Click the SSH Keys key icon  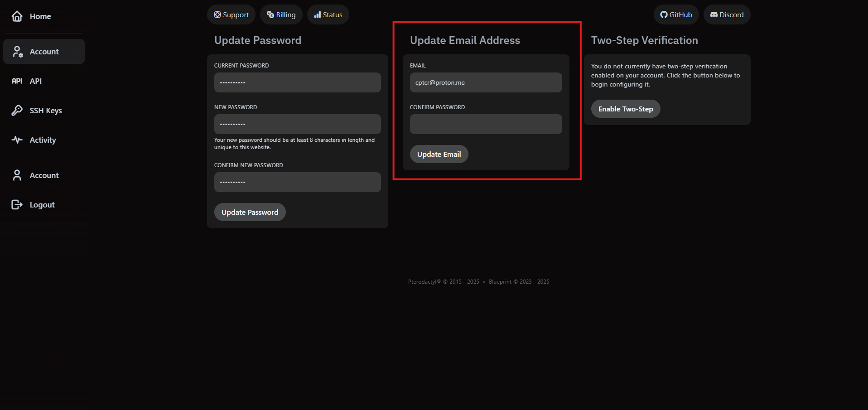pyautogui.click(x=17, y=110)
